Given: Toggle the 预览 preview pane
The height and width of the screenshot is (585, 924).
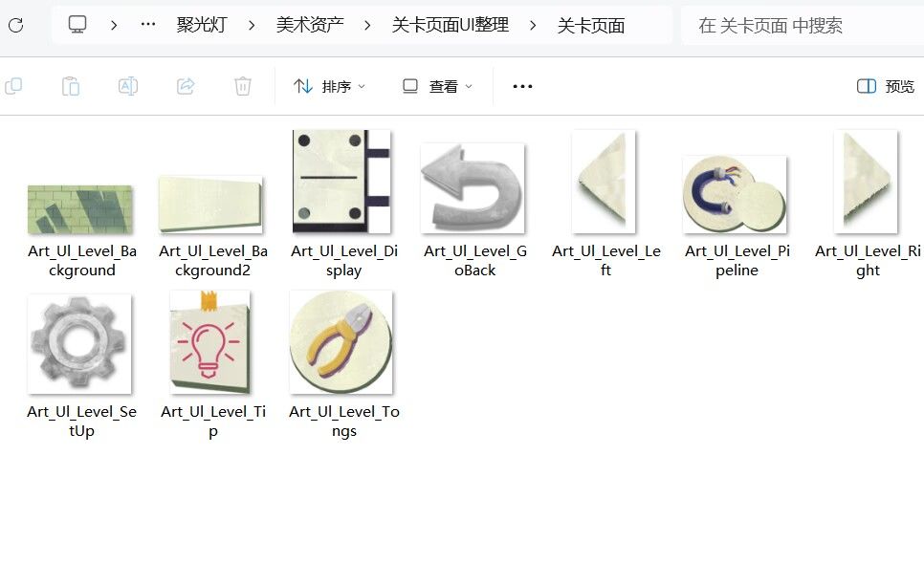Looking at the screenshot, I should (x=886, y=87).
